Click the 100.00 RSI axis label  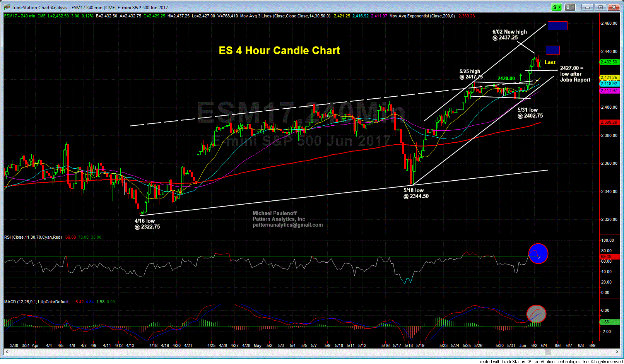point(607,240)
